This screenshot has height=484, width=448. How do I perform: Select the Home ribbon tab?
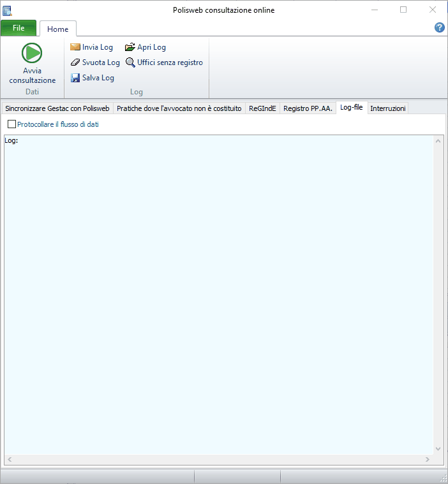(x=58, y=29)
